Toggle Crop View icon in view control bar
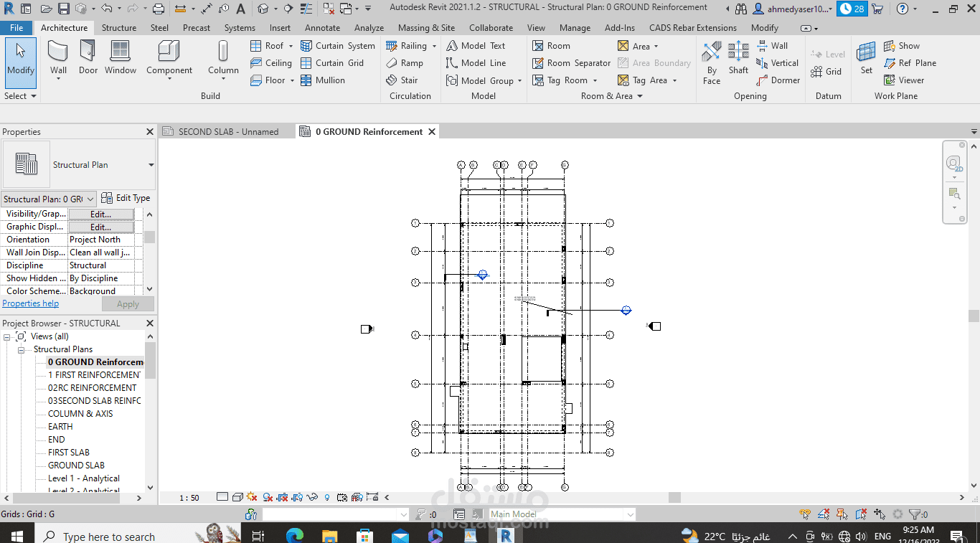Image resolution: width=980 pixels, height=543 pixels. pos(282,497)
